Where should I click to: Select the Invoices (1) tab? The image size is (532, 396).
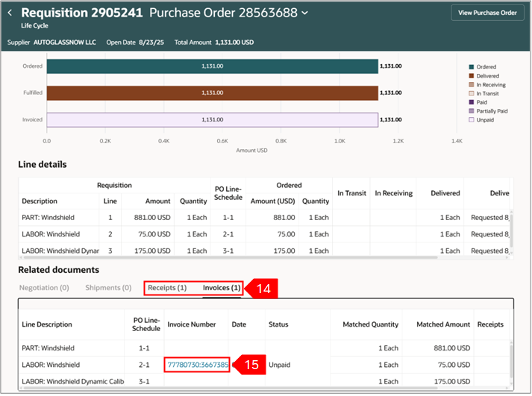point(222,287)
